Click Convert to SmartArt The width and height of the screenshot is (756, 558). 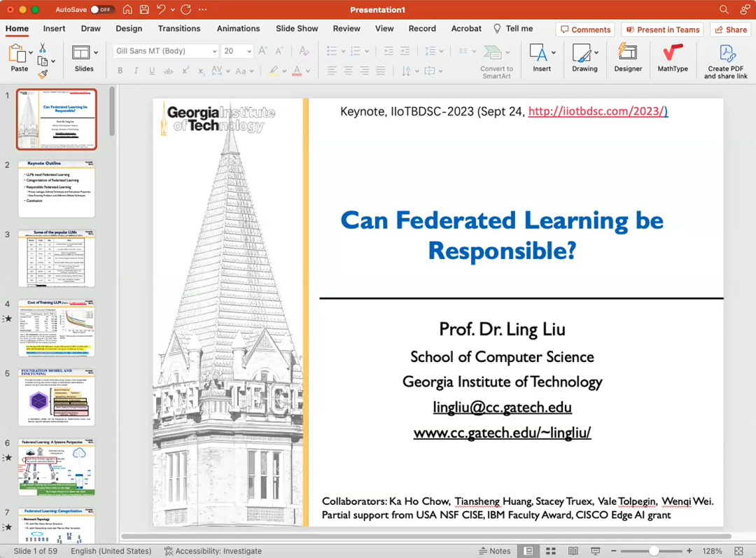coord(496,62)
